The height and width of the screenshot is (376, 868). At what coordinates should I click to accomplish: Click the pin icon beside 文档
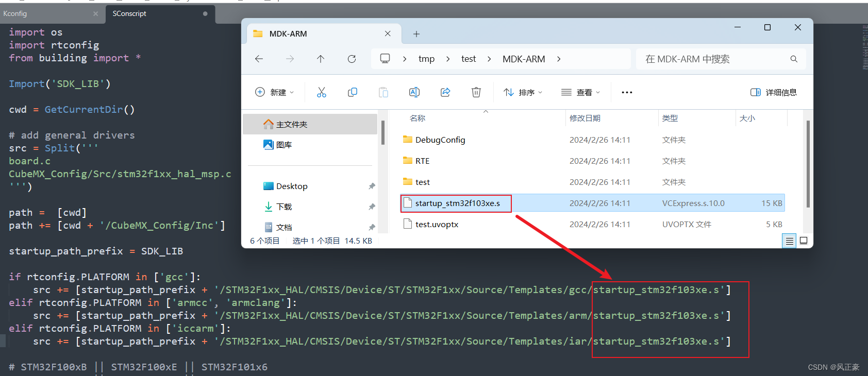[x=372, y=227]
